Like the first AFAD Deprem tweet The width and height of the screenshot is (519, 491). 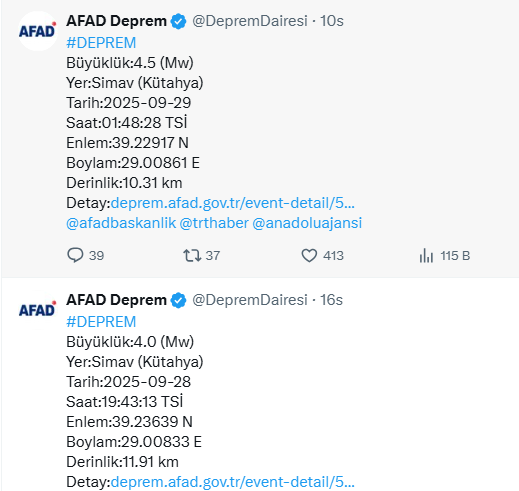click(309, 256)
